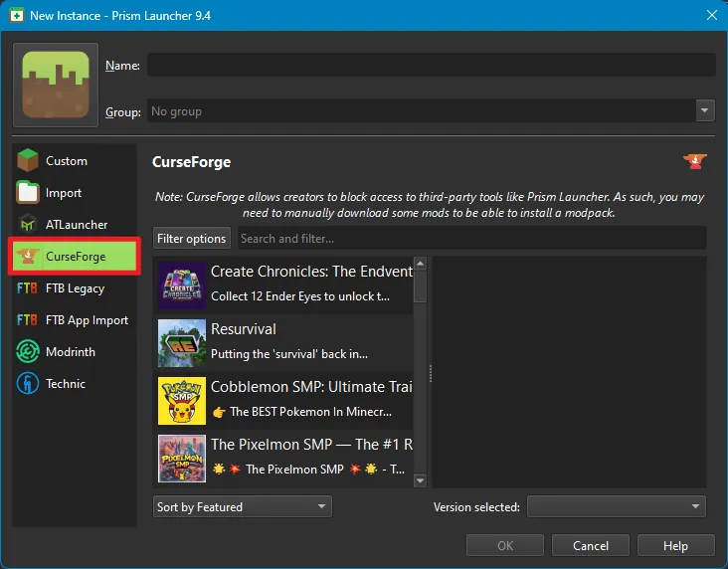The image size is (728, 569).
Task: Open the FTB Legacy page
Action: tap(75, 288)
